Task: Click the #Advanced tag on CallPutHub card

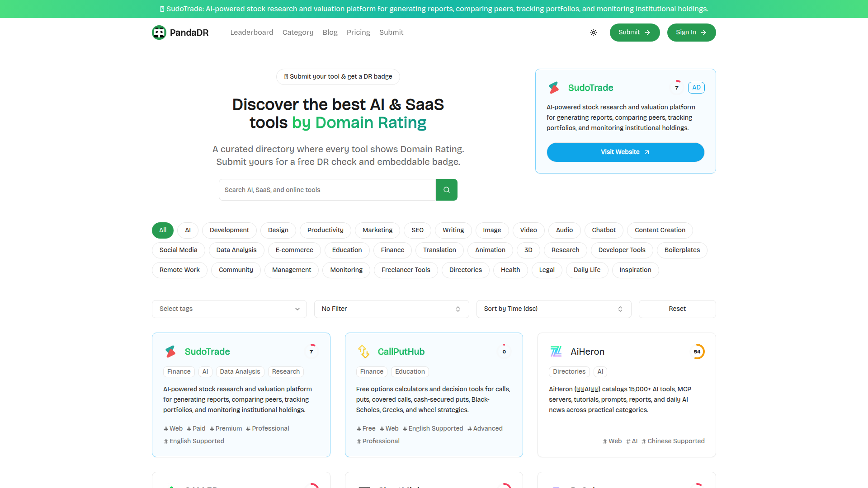Action: 485,429
